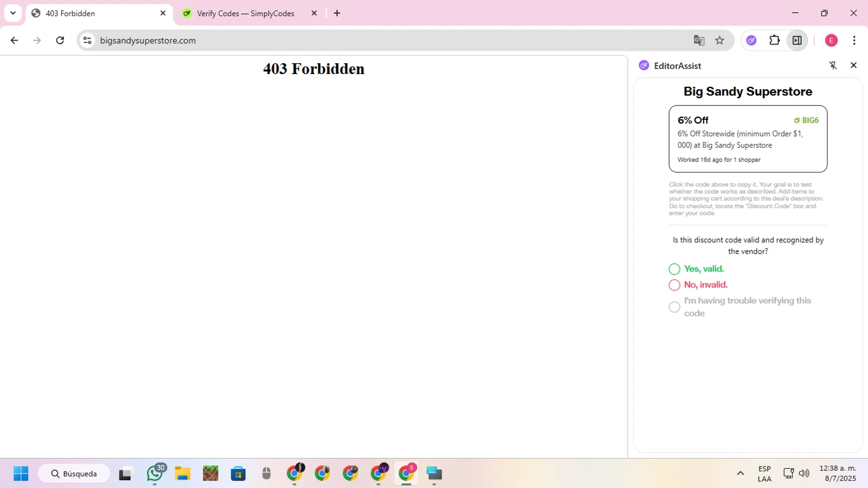Click the 6% Off deal title
This screenshot has height=488, width=868.
click(693, 120)
